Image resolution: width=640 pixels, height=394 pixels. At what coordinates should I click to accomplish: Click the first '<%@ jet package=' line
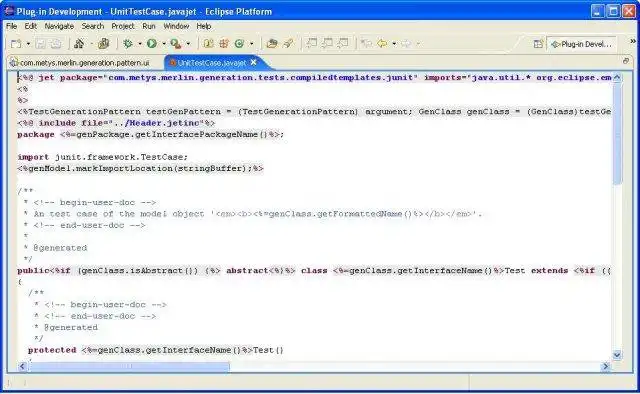click(x=313, y=78)
